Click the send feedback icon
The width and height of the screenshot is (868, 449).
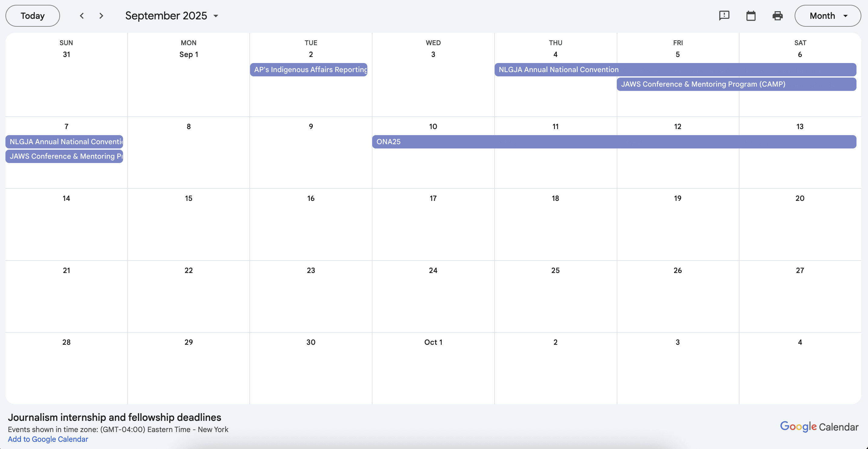(724, 16)
